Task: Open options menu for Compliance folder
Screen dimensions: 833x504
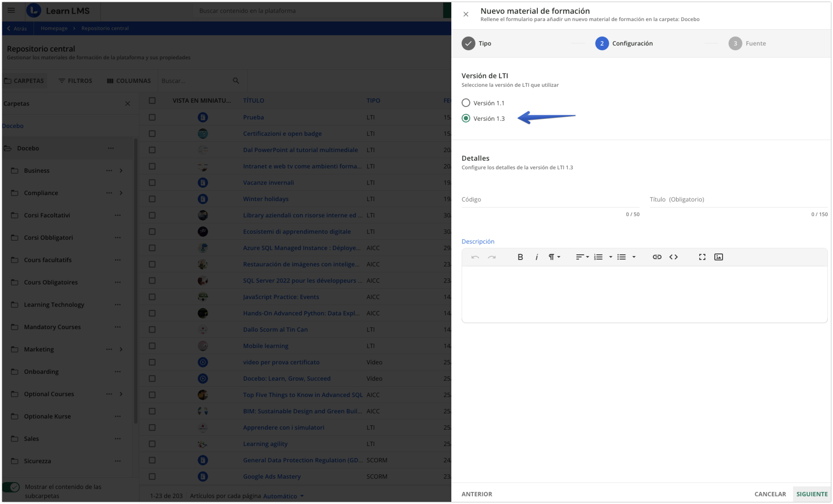Action: pos(109,193)
